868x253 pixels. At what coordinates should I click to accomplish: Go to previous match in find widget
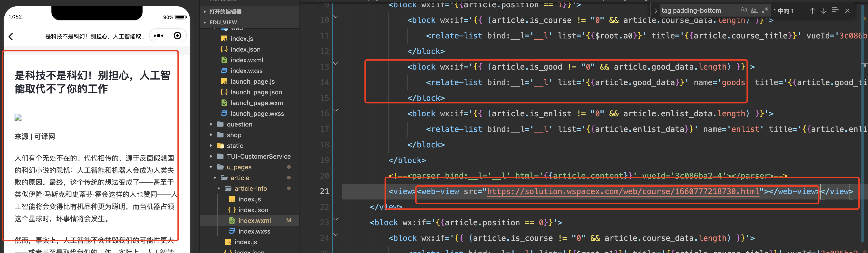point(812,11)
